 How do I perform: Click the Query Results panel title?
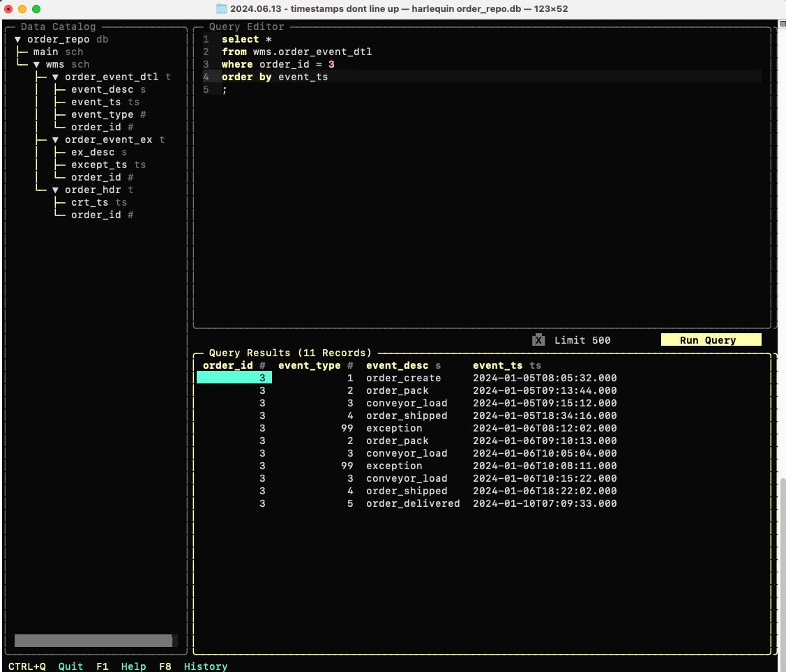click(290, 353)
